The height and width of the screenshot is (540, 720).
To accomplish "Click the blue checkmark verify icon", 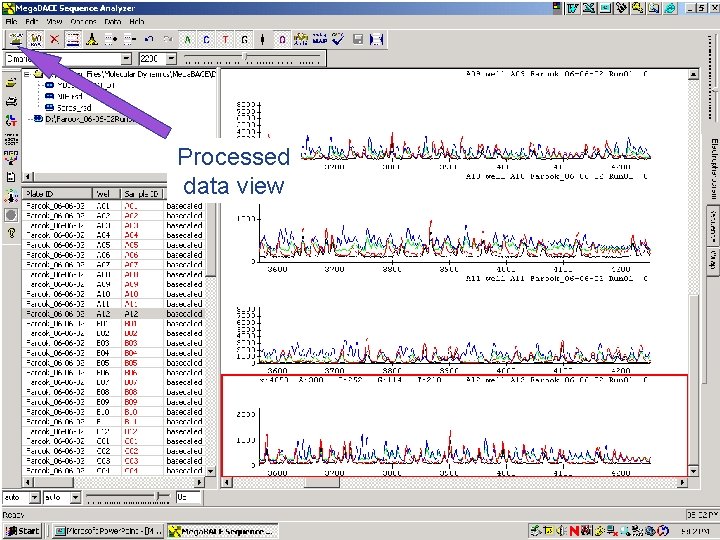I will (x=338, y=39).
